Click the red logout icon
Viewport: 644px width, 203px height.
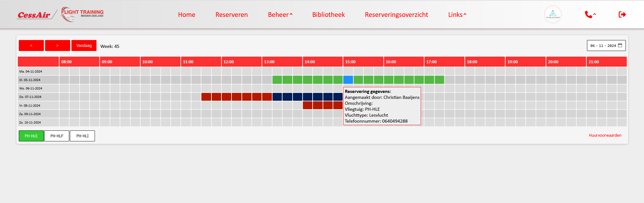(x=622, y=14)
